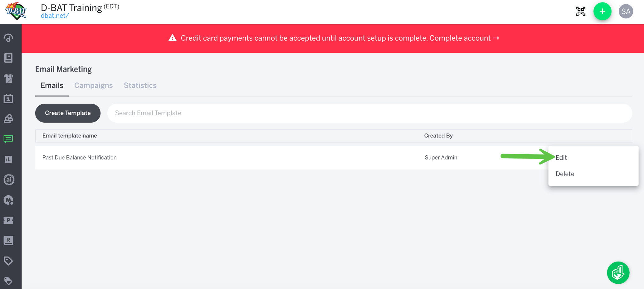Open the events calendar icon in sidebar
The image size is (644, 289).
(x=8, y=99)
